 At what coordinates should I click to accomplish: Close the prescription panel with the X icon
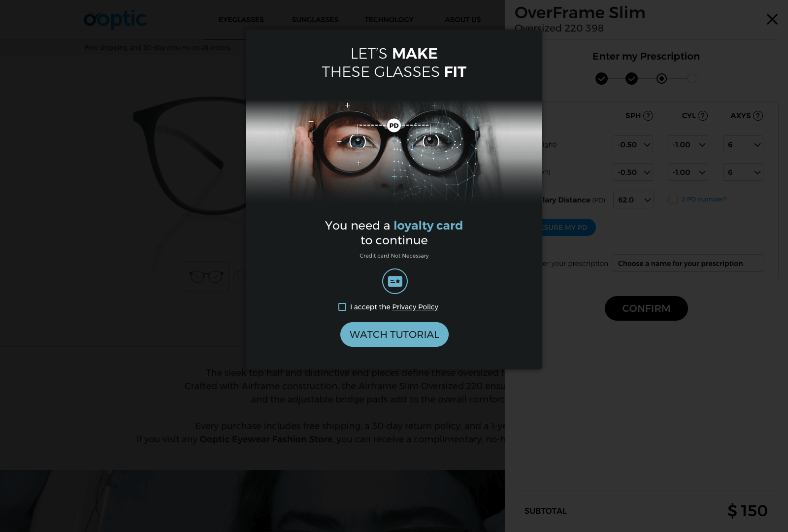[772, 19]
